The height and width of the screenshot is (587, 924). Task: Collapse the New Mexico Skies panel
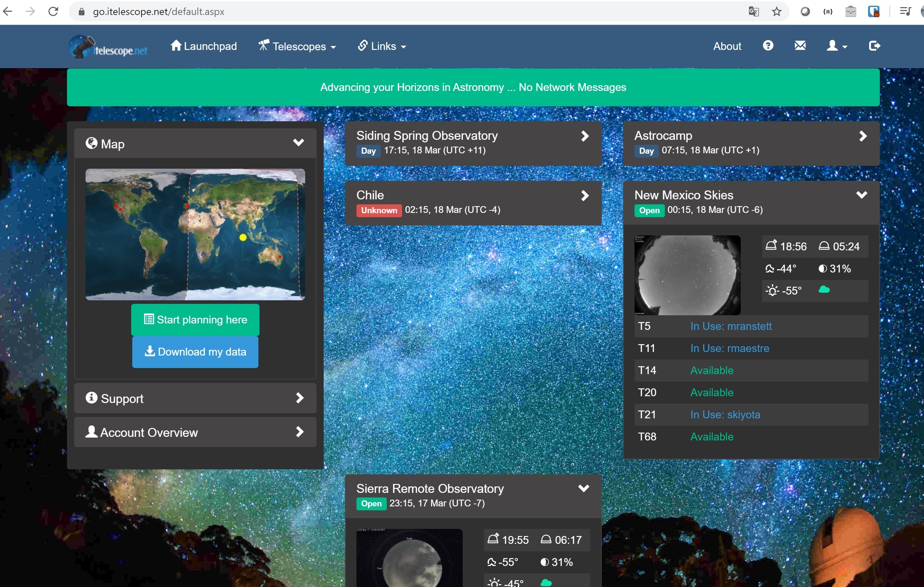[x=862, y=195]
